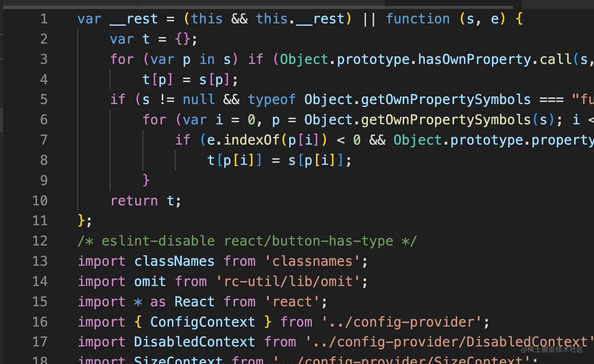Select line number 5 in the gutter
Viewport: 594px width, 364px height.
pyautogui.click(x=44, y=99)
